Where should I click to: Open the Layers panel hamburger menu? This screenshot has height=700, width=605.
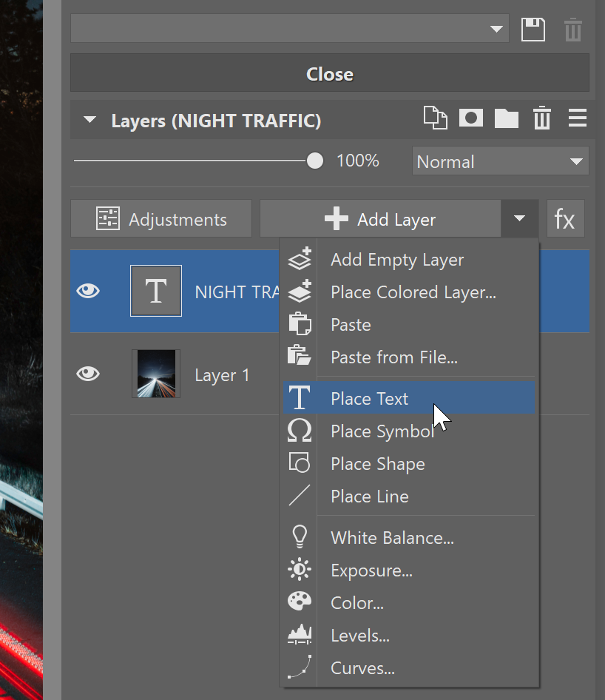[577, 118]
